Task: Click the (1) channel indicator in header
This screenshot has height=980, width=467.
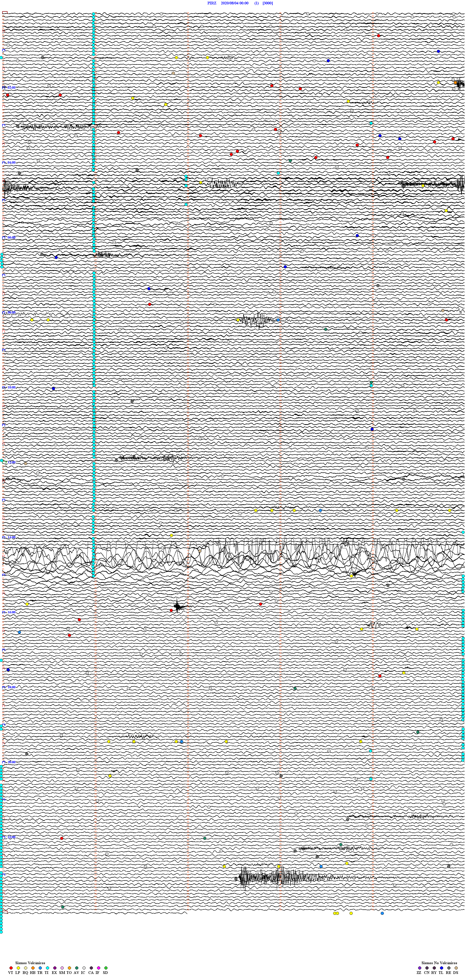Action: pyautogui.click(x=257, y=3)
